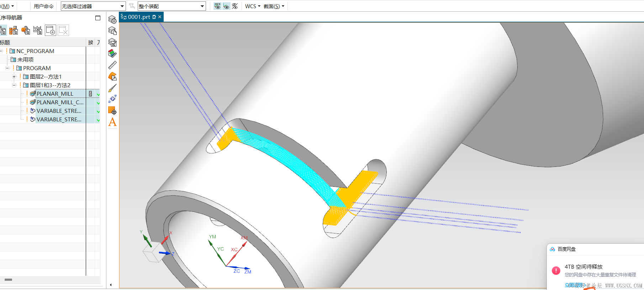Select the NC_PROGRAM node
This screenshot has width=644, height=290.
[35, 51]
